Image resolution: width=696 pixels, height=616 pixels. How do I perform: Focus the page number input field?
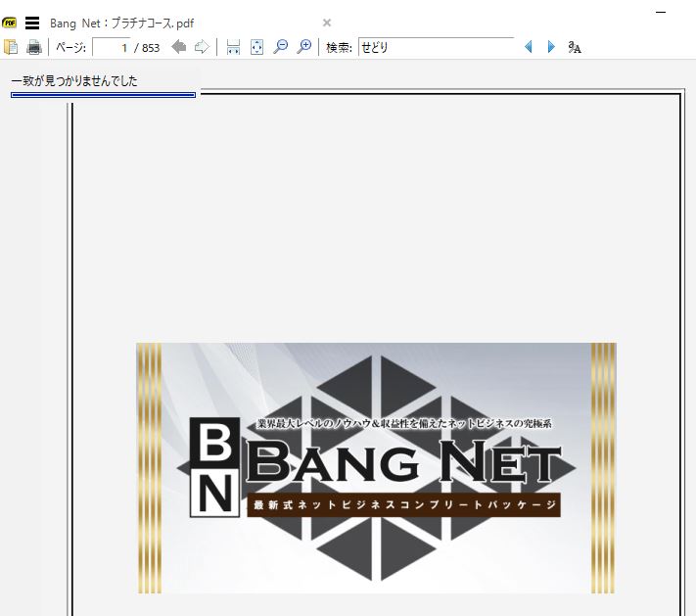click(x=111, y=47)
